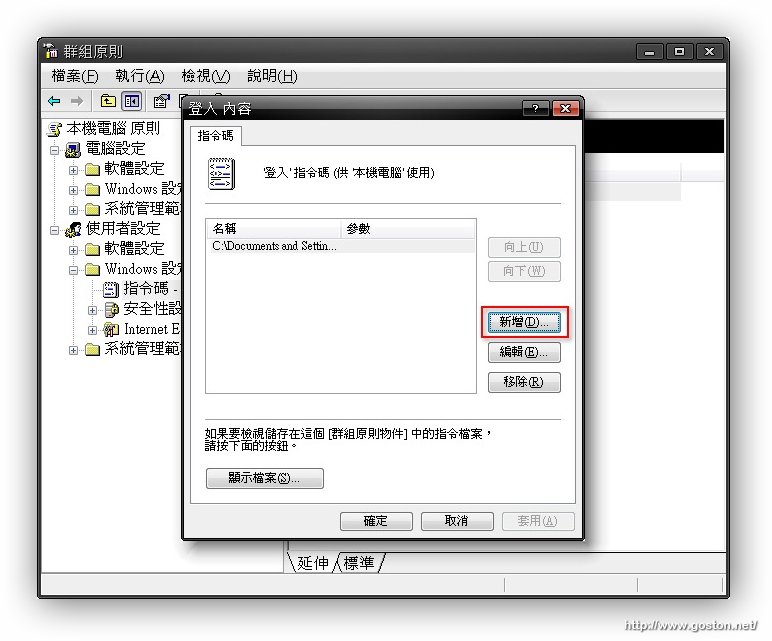Screen dimensions: 772x641
Task: Select the 電腦設定 computer icon in tree
Action: [73, 149]
